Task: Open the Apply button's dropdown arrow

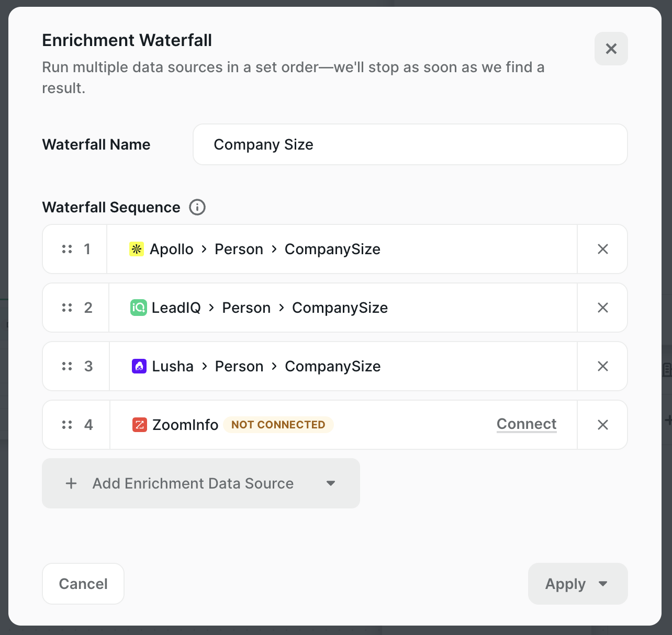Action: 603,584
